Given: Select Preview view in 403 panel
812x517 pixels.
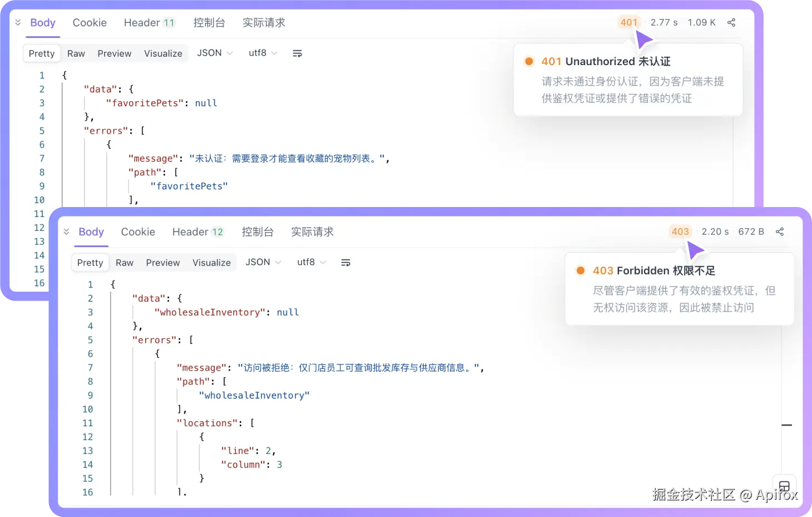Looking at the screenshot, I should 163,263.
